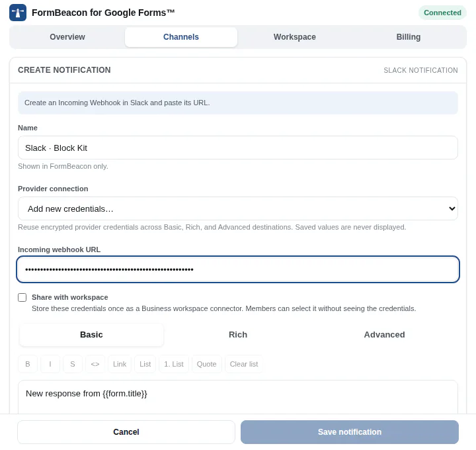476x450 pixels.
Task: Click the FormBeacon lighthouse logo icon
Action: click(x=18, y=13)
